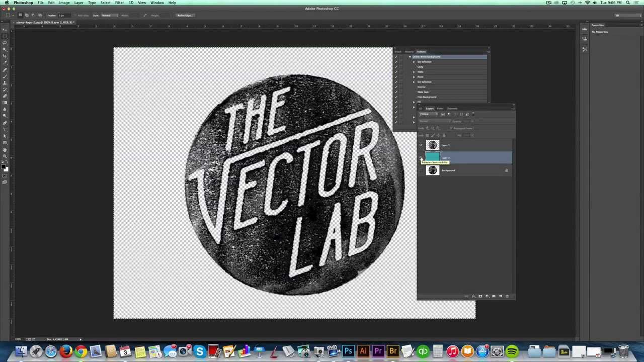The height and width of the screenshot is (362, 644).
Task: Open the File menu
Action: click(40, 3)
